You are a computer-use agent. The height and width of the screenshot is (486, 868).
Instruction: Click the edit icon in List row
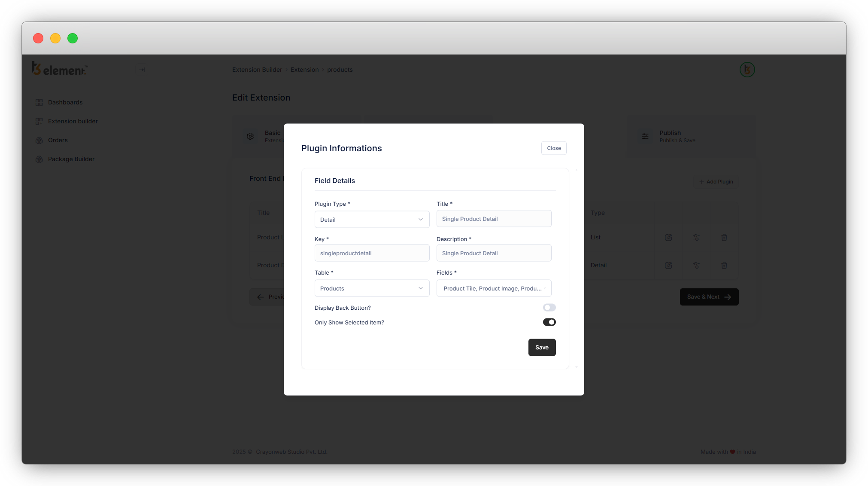tap(668, 238)
